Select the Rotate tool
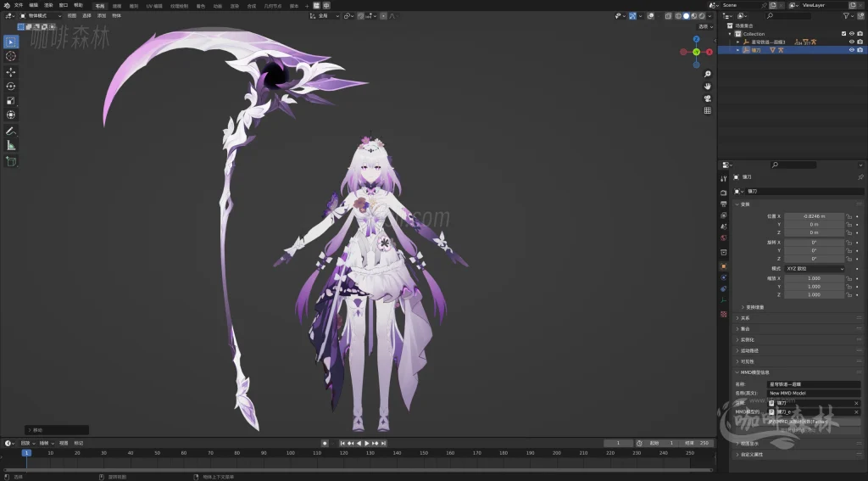This screenshot has width=868, height=481. point(10,86)
